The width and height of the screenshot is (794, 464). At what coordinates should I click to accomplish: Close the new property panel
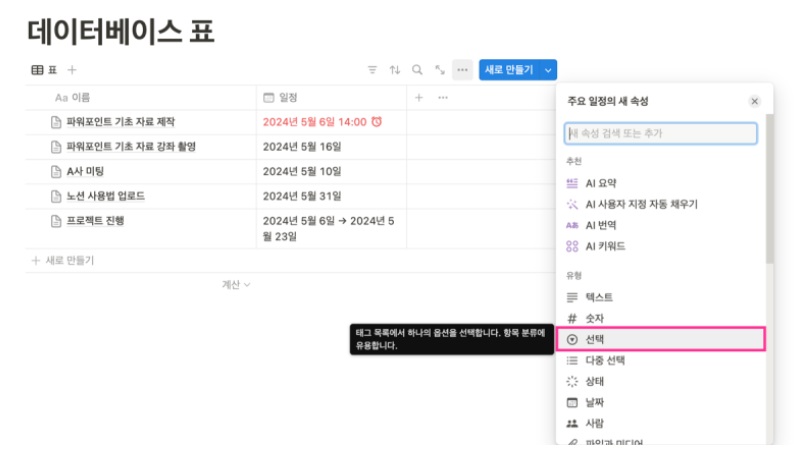755,101
